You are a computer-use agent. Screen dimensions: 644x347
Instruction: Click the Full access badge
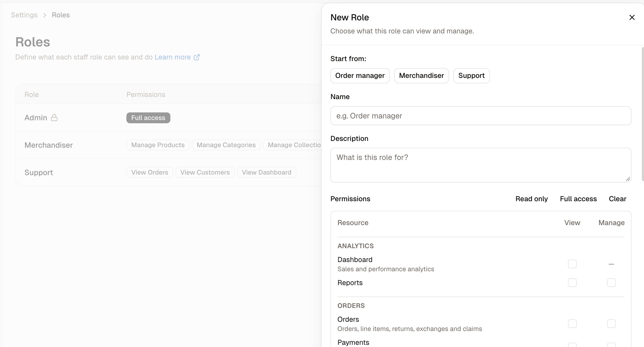pyautogui.click(x=148, y=118)
